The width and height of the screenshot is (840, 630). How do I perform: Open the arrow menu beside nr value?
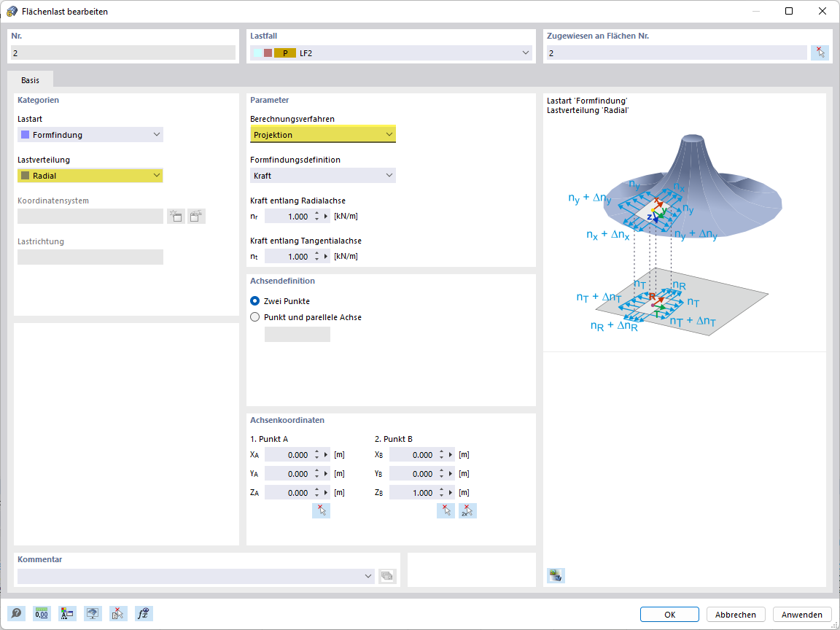pos(327,217)
